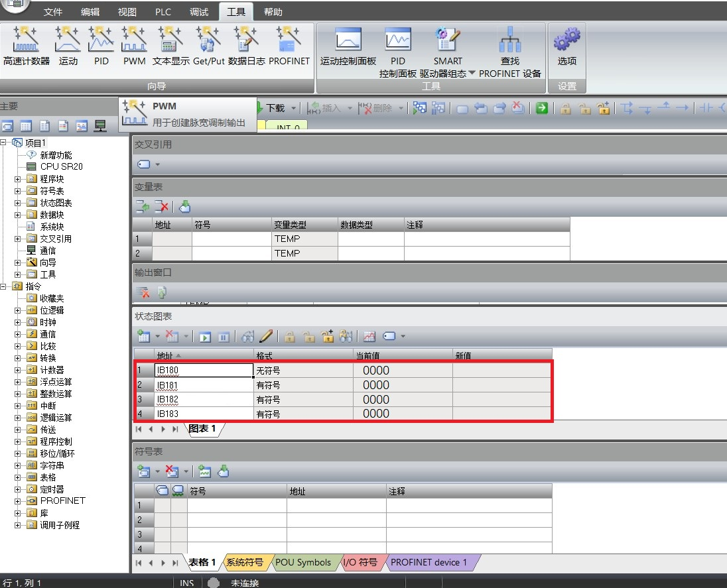727x588 pixels.
Task: Select 调用子例程 in instruction tree
Action: coord(60,525)
